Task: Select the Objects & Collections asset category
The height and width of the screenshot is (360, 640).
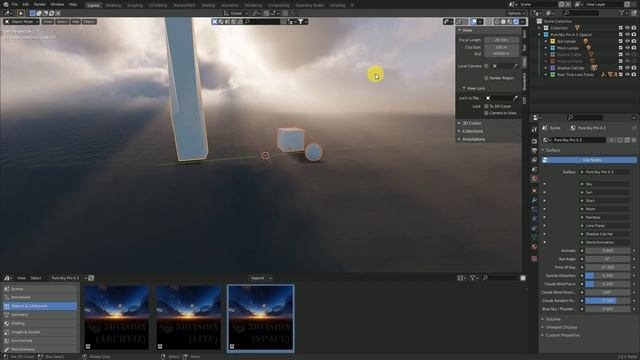Action: pos(40,306)
